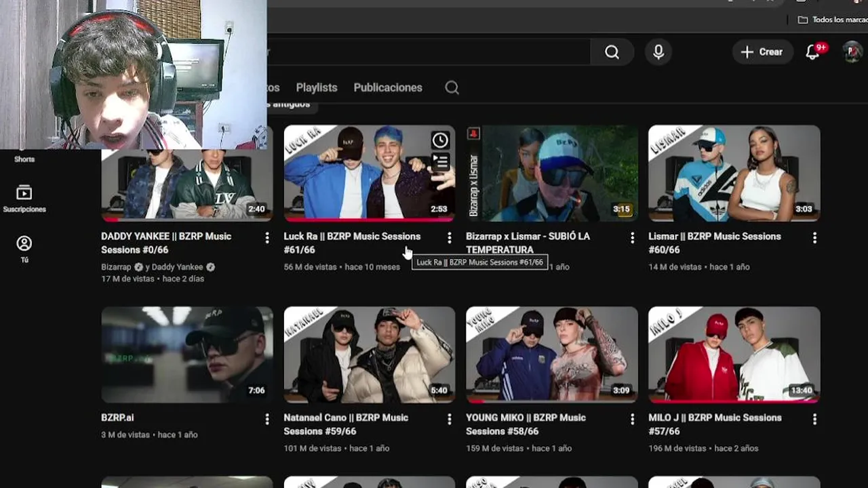Screen dimensions: 868x488
Task: Open title Lismar || BZRP Music Sessions #60/66
Action: pos(714,243)
